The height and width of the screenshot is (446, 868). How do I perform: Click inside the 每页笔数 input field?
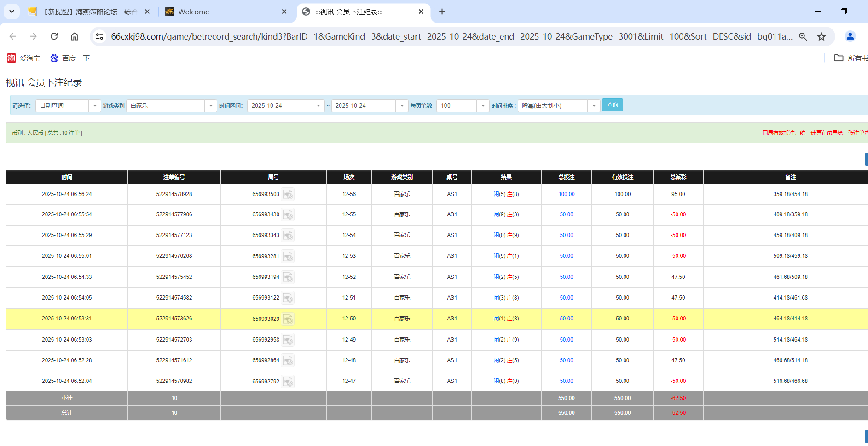click(x=457, y=105)
